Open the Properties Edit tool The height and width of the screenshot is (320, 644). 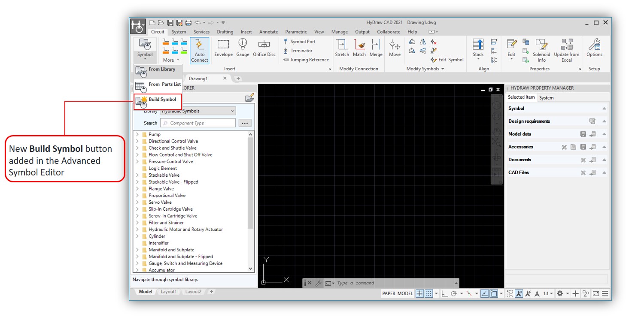coord(511,49)
